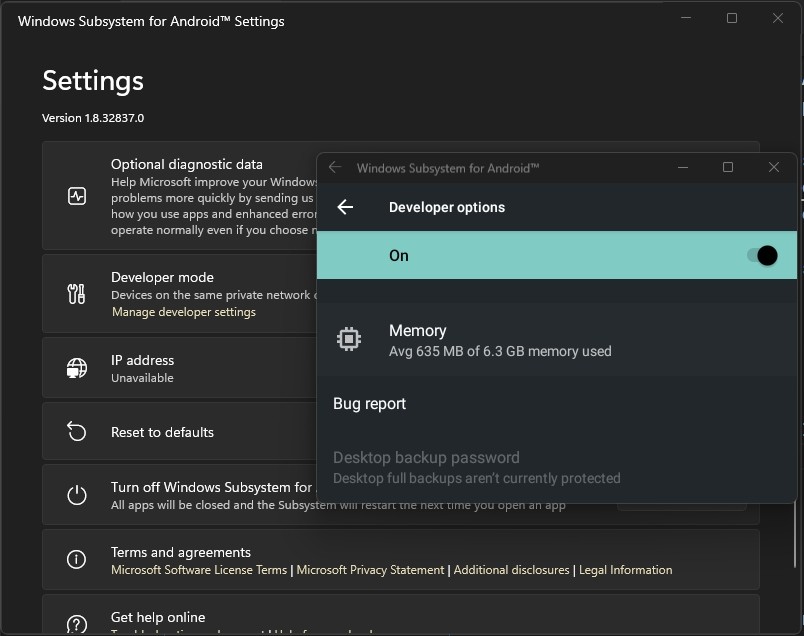Click the Optional diagnostic data pulse icon

77,196
